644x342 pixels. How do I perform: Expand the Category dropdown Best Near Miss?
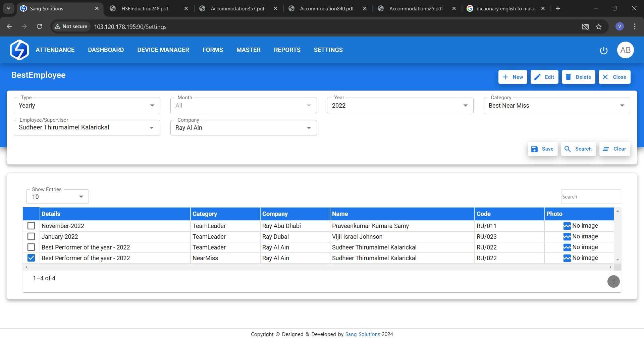(x=556, y=106)
